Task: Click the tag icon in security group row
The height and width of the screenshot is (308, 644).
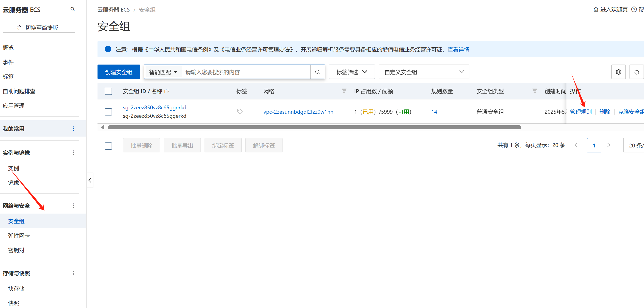Action: (x=239, y=111)
